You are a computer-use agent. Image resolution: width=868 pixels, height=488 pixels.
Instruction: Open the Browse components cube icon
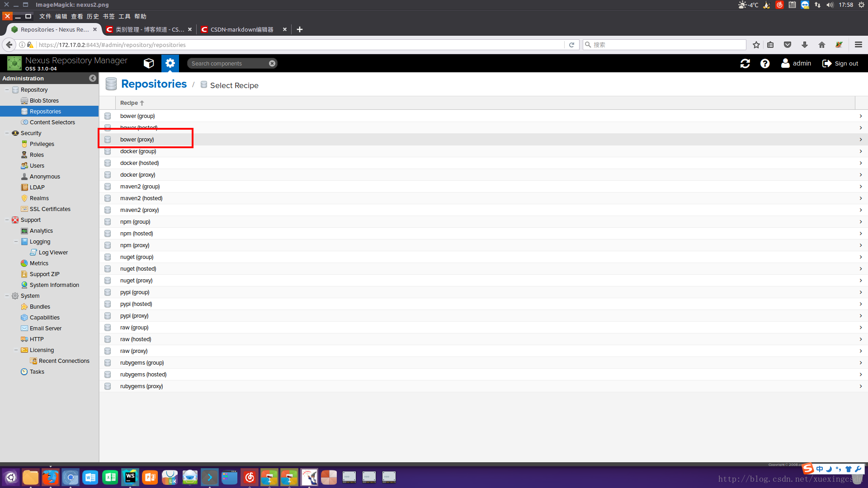(x=149, y=63)
